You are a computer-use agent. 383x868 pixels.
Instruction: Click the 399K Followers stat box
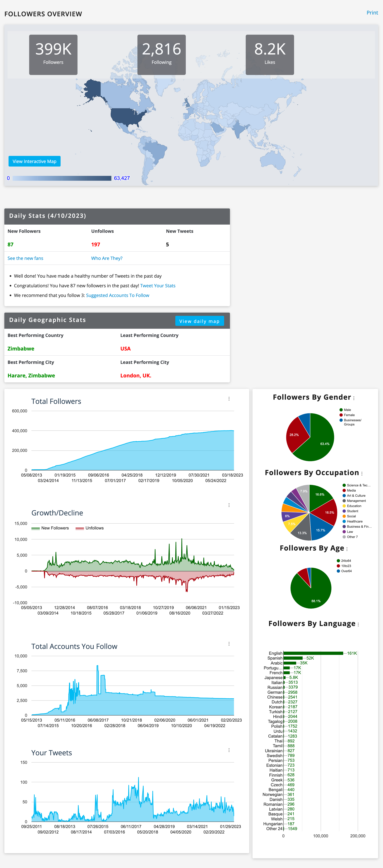53,55
